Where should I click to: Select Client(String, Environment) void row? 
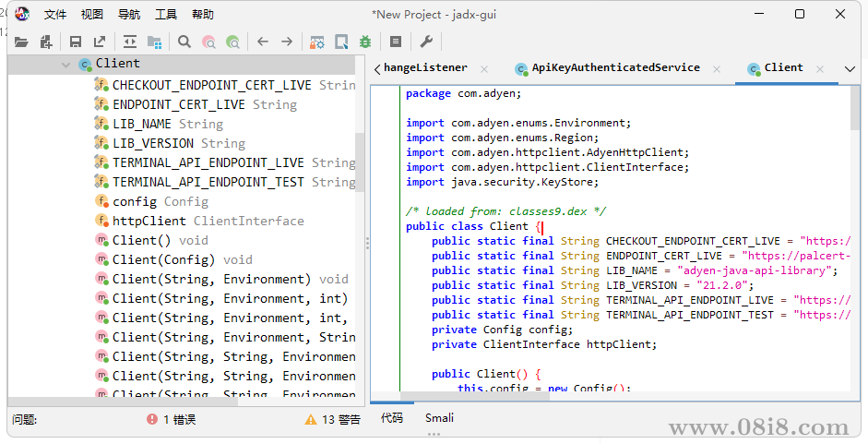221,279
